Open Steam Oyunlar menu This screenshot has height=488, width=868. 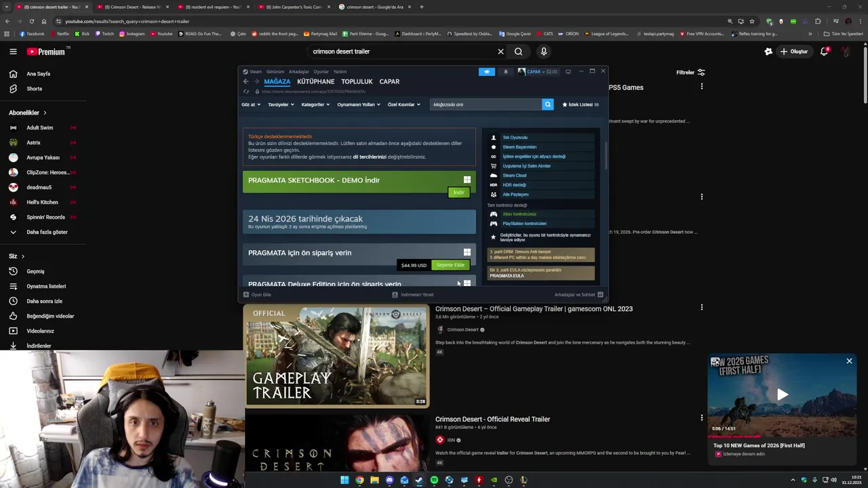point(321,71)
